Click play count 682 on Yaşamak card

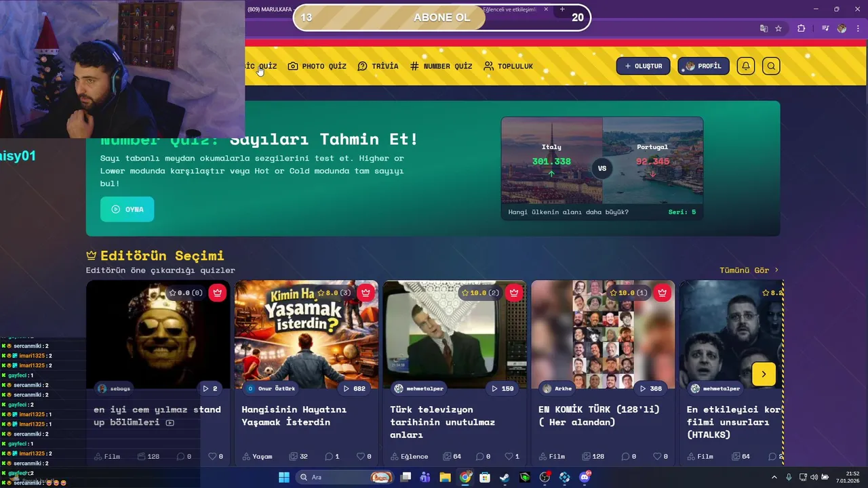pos(354,388)
